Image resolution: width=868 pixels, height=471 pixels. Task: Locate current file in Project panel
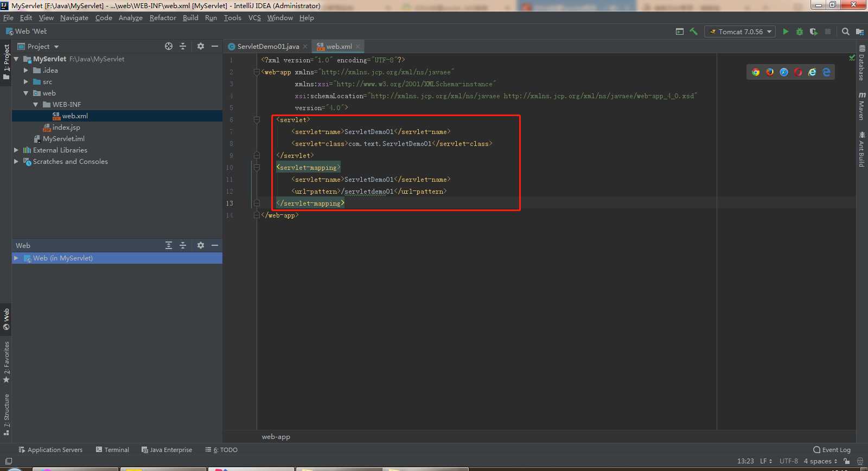point(169,46)
